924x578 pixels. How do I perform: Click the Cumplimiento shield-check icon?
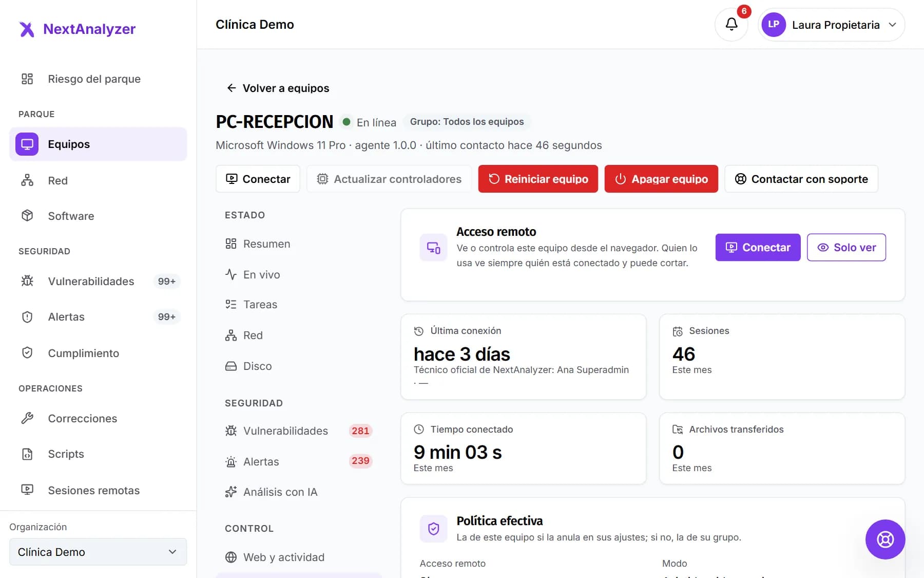coord(27,353)
